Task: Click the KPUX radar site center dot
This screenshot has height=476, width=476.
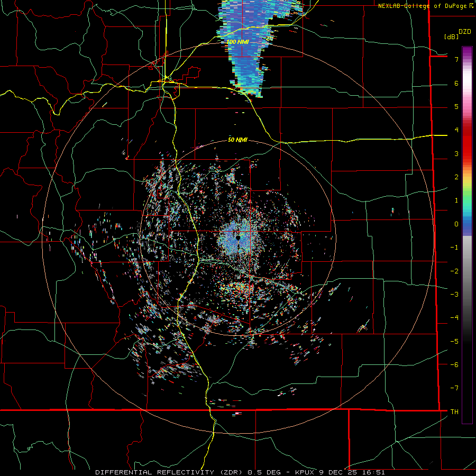Action: 239,237
